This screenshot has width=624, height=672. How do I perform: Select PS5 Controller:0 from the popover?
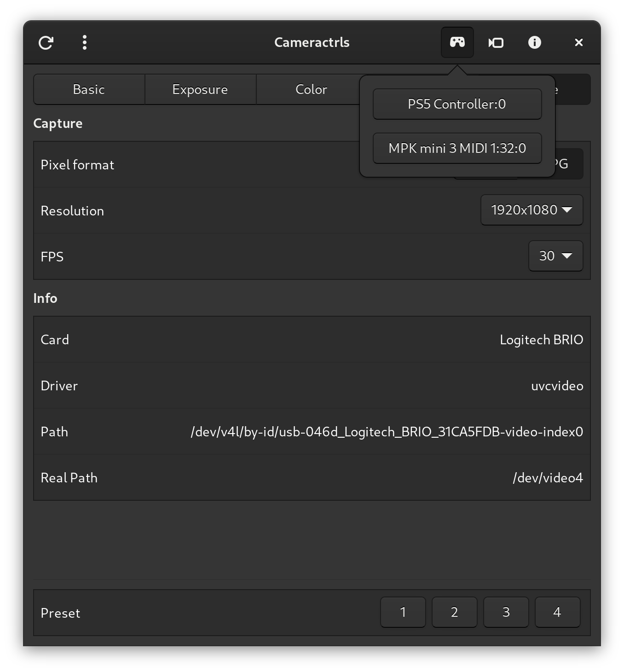click(x=457, y=104)
